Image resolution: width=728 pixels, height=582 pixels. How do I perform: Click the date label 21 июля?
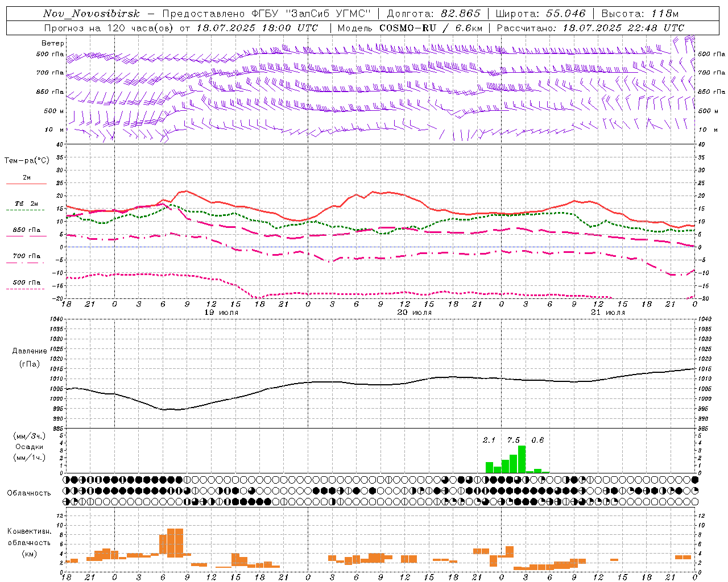coord(607,313)
